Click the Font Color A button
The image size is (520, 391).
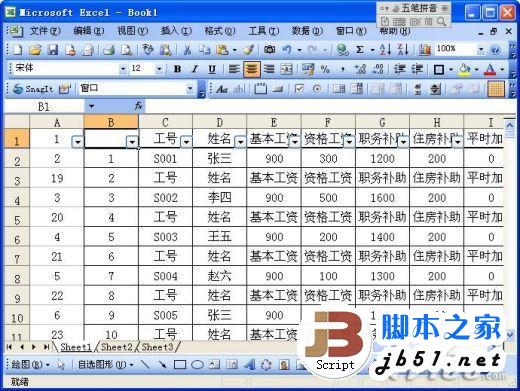490,69
